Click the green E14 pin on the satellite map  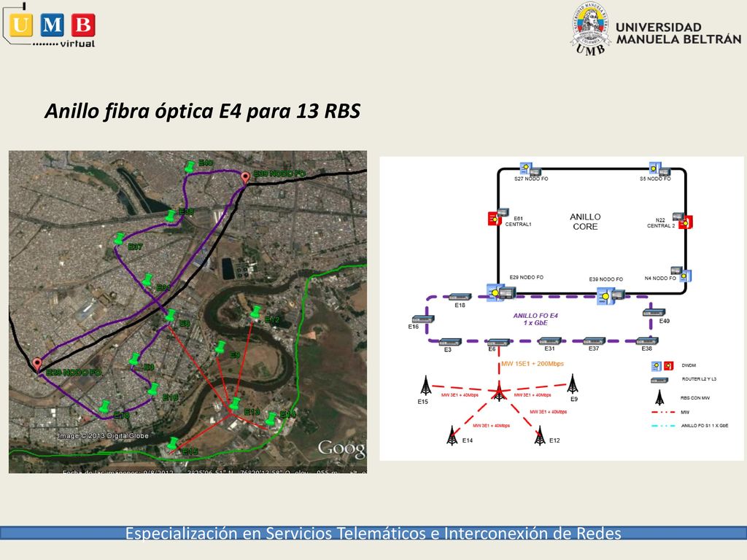click(x=271, y=419)
